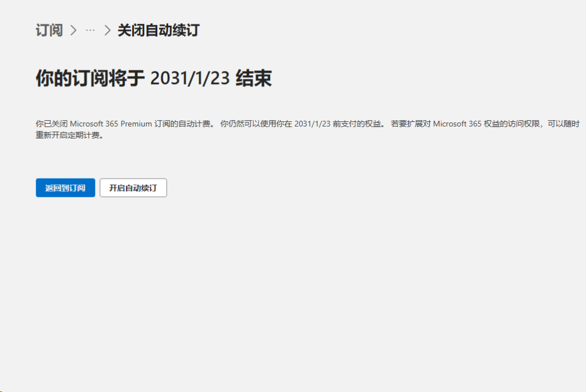Click the word 结束 in the heading
586x392 pixels.
click(x=254, y=78)
